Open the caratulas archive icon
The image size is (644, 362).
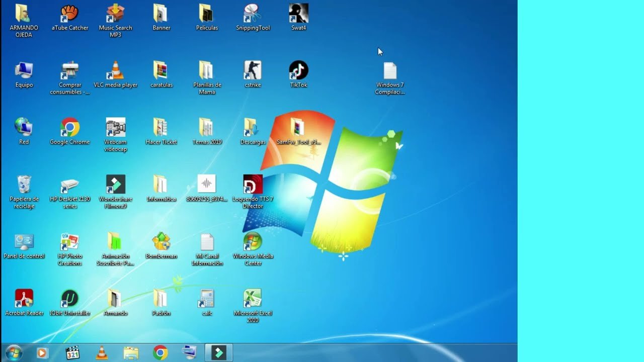(161, 74)
